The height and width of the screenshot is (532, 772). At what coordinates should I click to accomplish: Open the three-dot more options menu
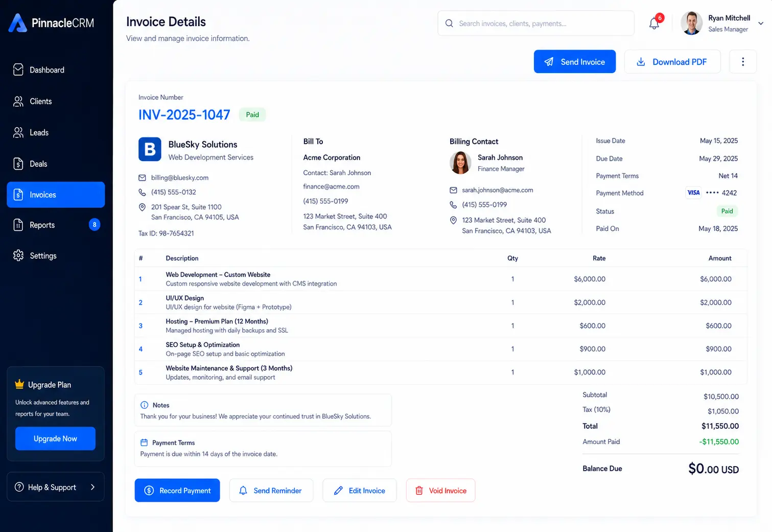coord(743,62)
